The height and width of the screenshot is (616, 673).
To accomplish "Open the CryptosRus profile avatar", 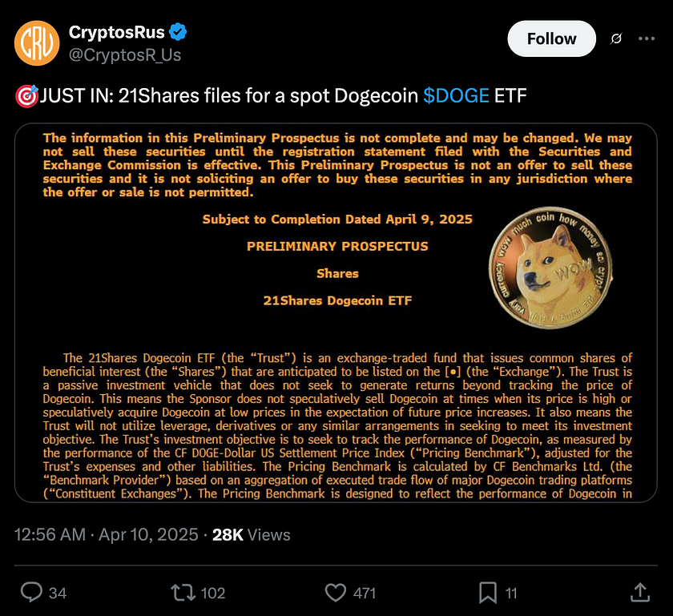I will tap(36, 43).
